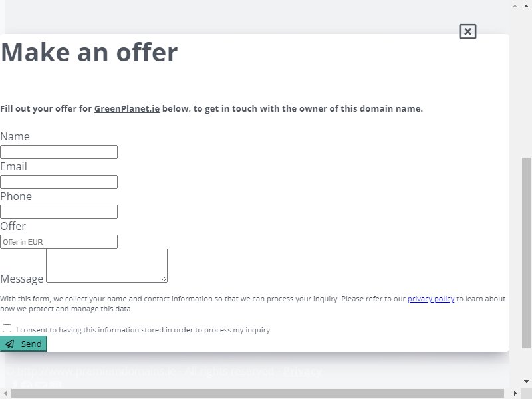The height and width of the screenshot is (399, 532).
Task: Click inside the Message text area
Action: pyautogui.click(x=106, y=265)
